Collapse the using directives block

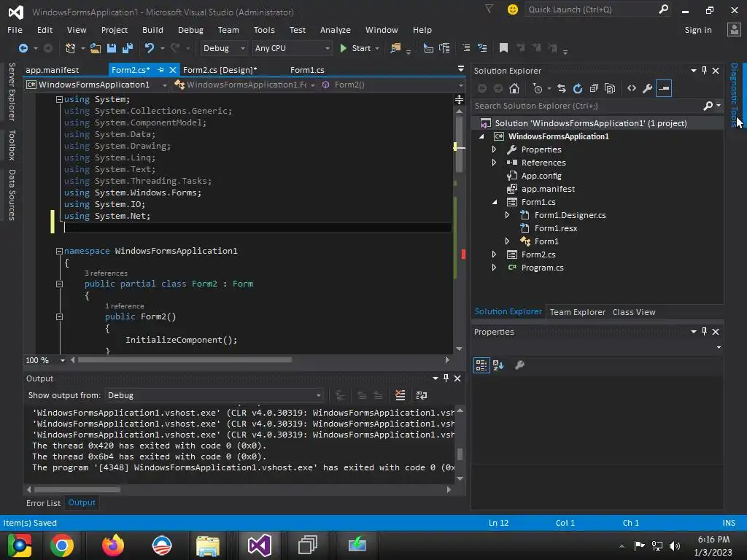59,99
